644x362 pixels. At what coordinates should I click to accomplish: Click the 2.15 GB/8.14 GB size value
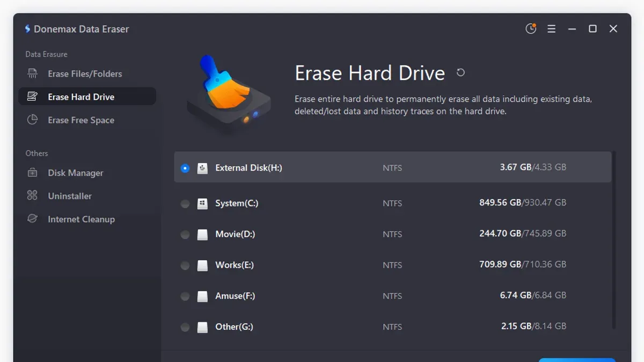coord(533,326)
